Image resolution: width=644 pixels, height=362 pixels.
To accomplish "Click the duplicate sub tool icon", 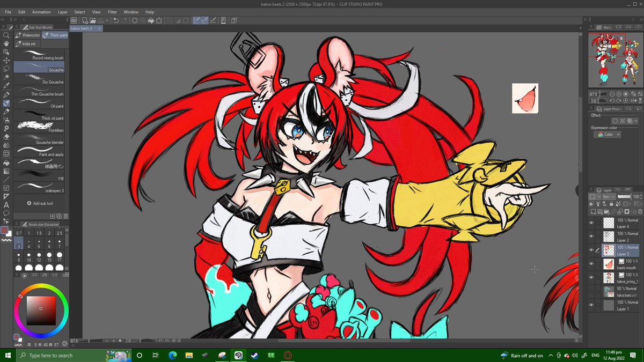I will pos(59,216).
